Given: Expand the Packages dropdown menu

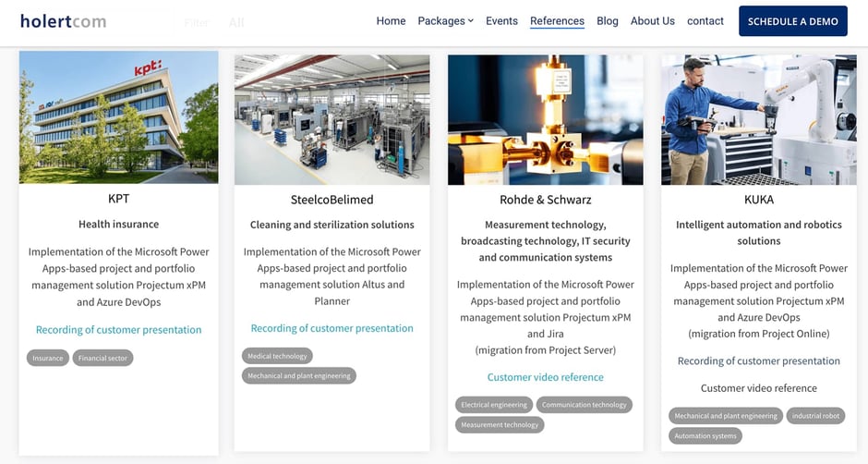Looking at the screenshot, I should tap(446, 21).
